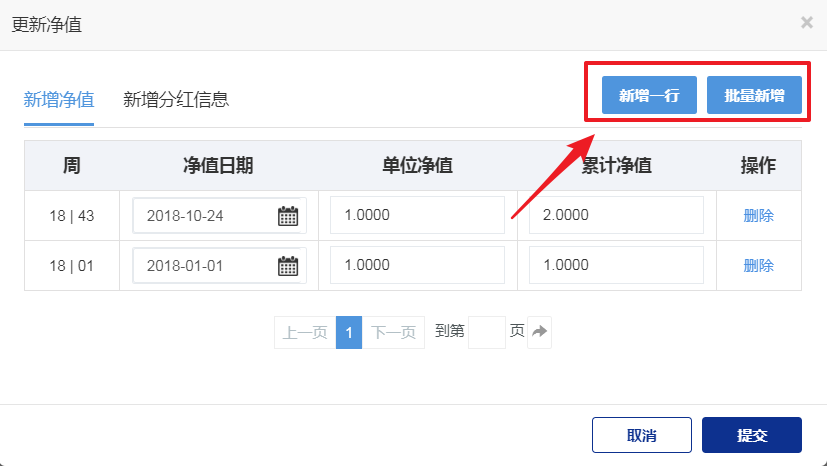This screenshot has height=466, width=827.
Task: Click the jump-to-page arrow icon
Action: point(540,332)
